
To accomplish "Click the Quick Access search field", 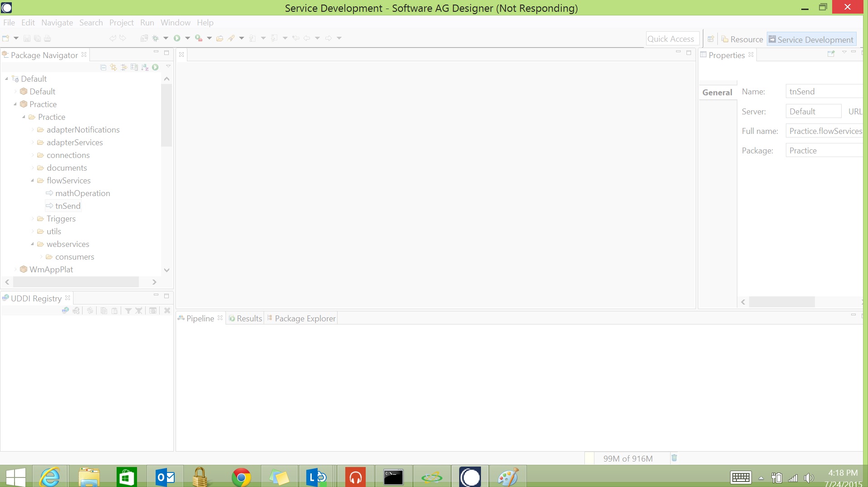I will 672,39.
